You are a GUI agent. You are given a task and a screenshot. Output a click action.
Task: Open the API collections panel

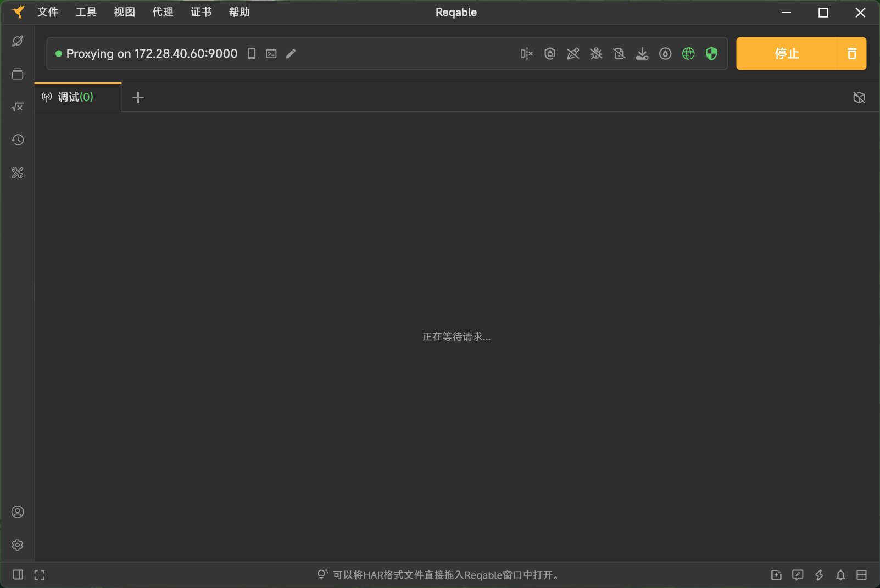pyautogui.click(x=17, y=74)
